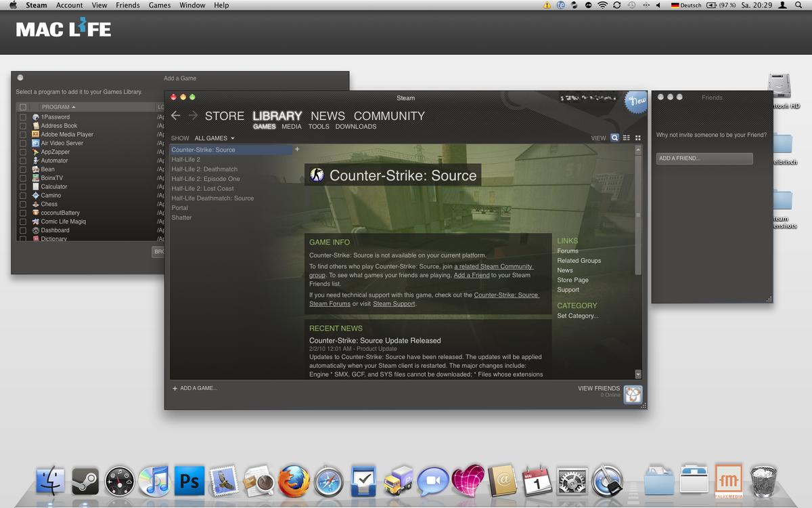
Task: Open the friends avatar icon in Steam
Action: tap(633, 394)
